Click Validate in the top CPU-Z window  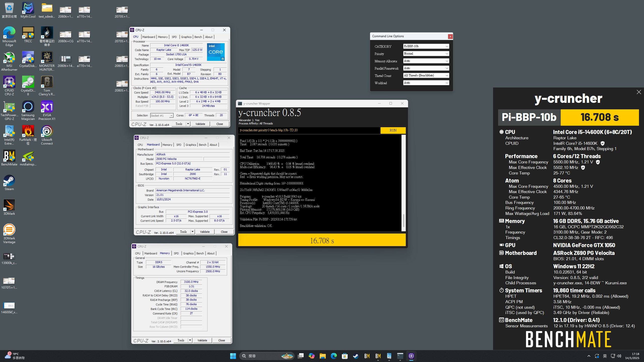point(200,124)
